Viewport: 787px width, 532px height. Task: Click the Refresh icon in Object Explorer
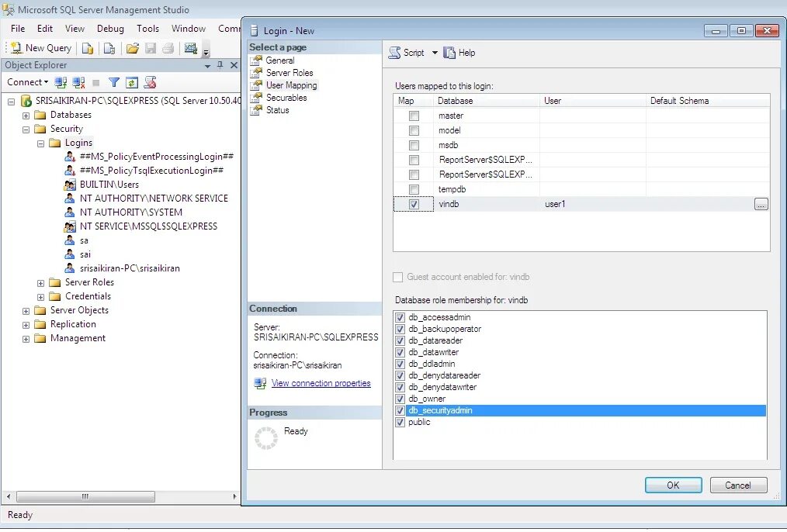[131, 82]
